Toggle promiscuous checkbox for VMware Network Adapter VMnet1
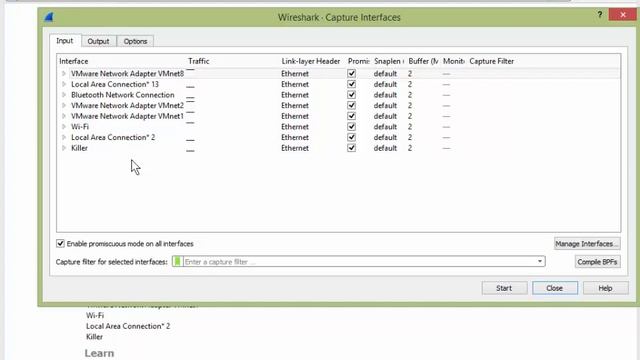Viewport: 640px width, 360px height. [351, 116]
